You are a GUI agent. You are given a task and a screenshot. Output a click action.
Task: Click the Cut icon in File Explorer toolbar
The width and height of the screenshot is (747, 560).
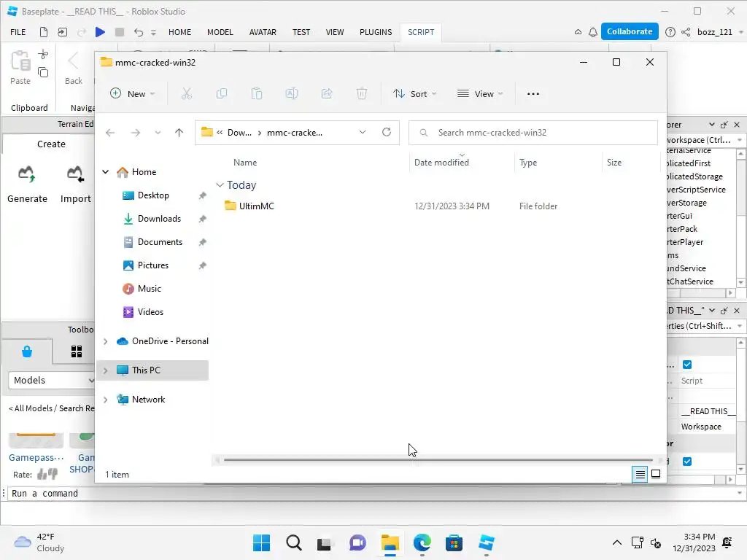click(x=187, y=94)
